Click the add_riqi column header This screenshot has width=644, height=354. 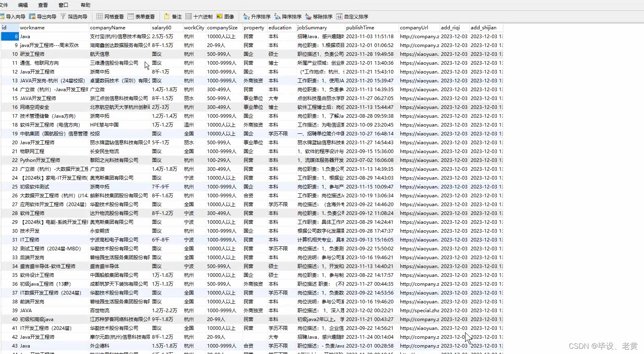tap(455, 28)
